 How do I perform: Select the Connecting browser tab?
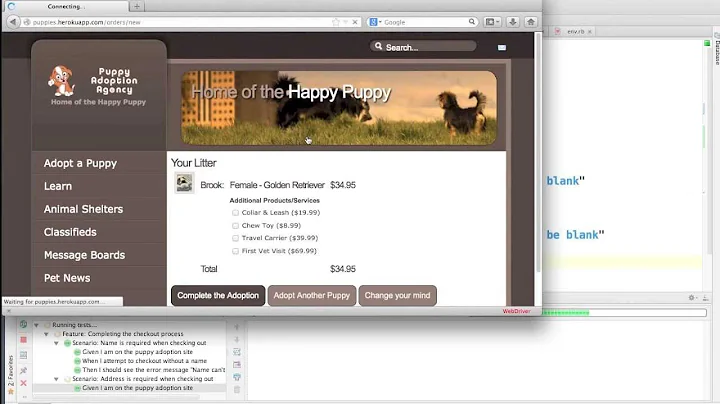point(65,6)
